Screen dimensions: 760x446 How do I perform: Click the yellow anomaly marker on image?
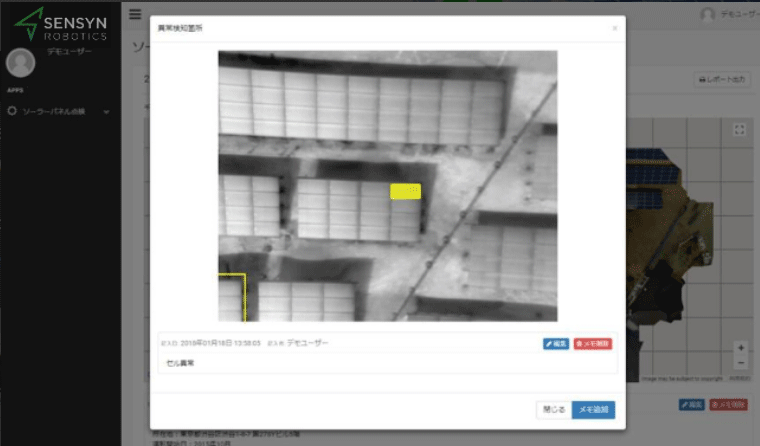(x=405, y=191)
